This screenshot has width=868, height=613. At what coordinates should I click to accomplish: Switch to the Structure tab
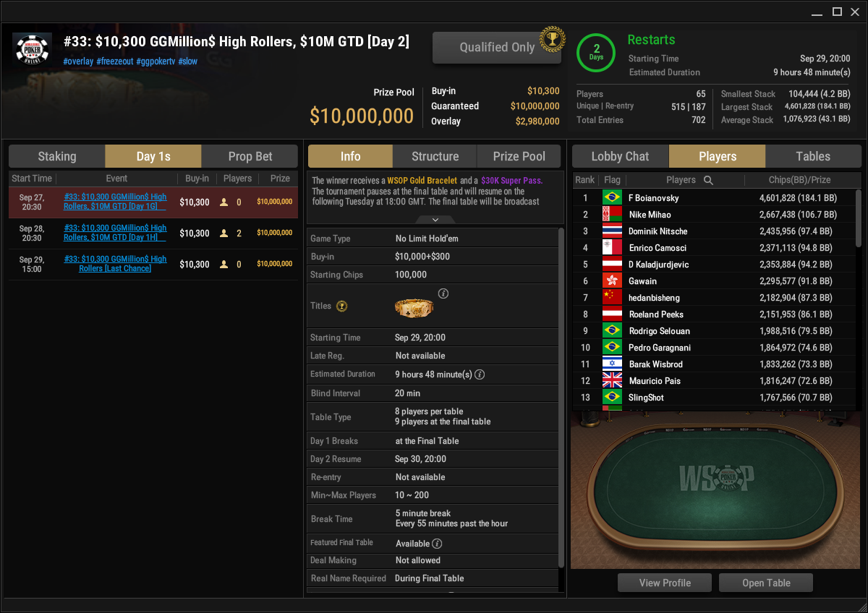click(435, 156)
